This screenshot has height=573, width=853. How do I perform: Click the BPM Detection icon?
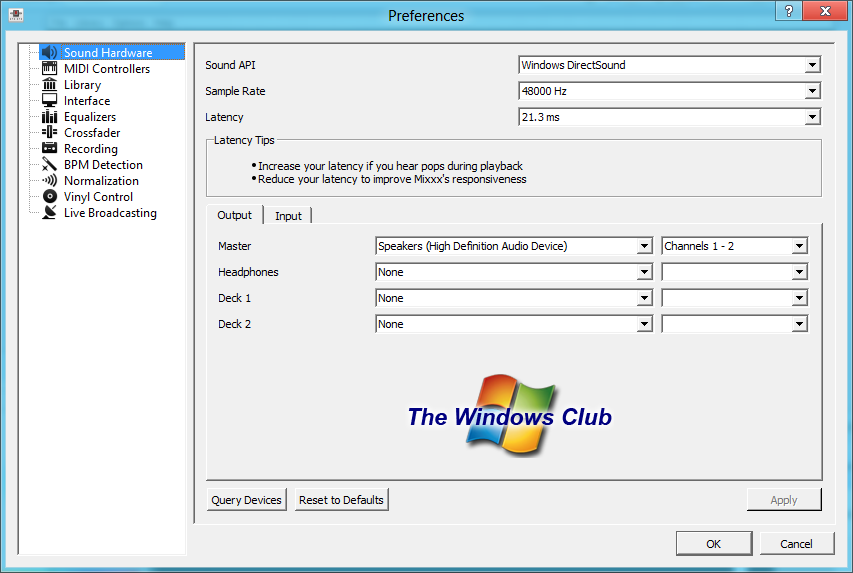(x=50, y=164)
